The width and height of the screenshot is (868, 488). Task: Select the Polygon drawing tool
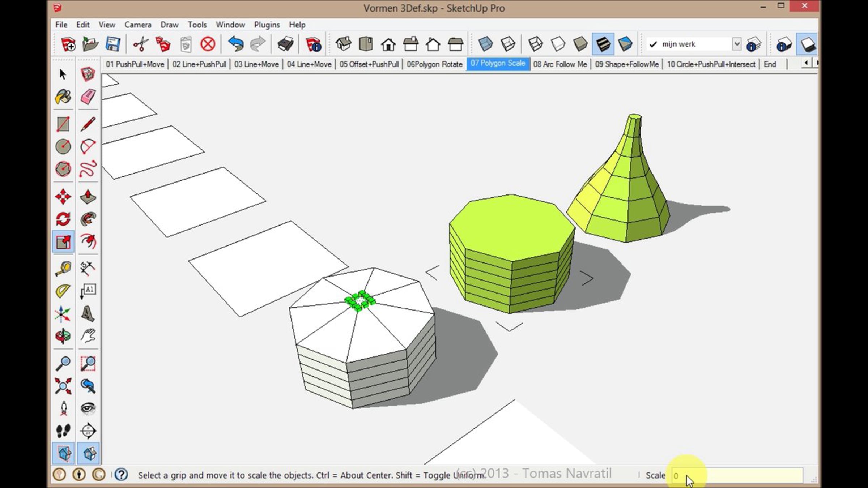pyautogui.click(x=63, y=169)
